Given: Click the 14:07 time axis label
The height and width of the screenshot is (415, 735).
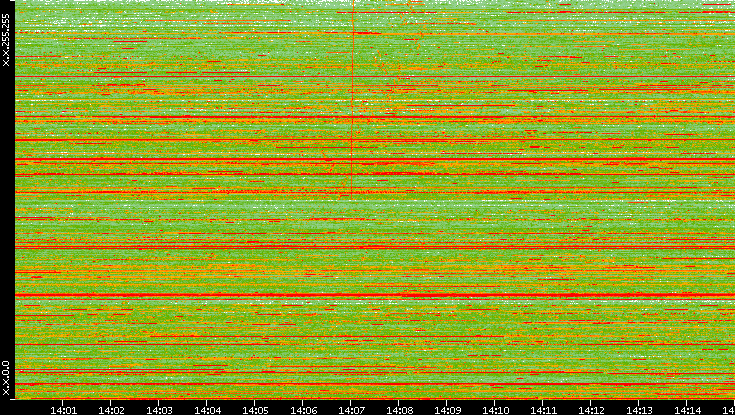Looking at the screenshot, I should coord(351,410).
